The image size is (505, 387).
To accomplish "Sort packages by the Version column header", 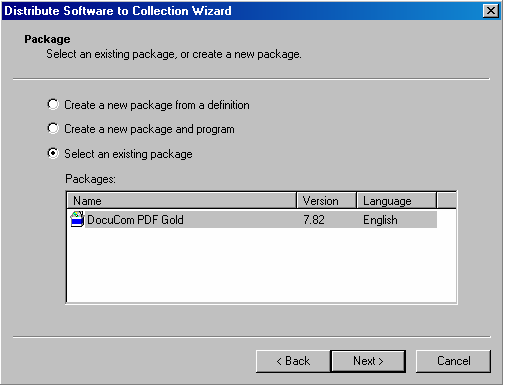I will tap(326, 201).
